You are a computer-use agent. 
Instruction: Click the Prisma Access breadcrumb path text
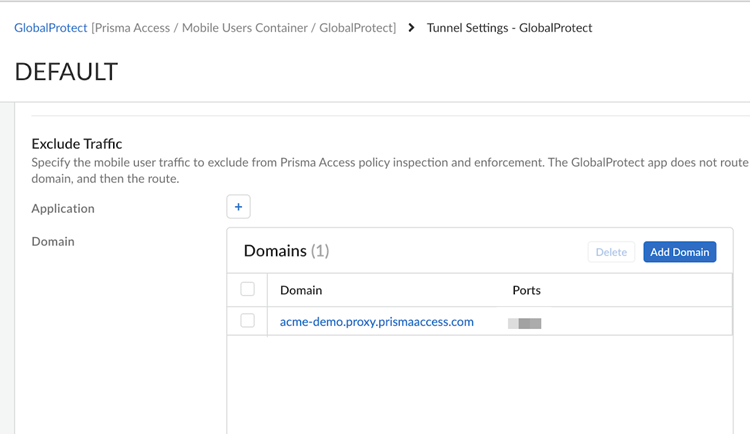[x=244, y=28]
